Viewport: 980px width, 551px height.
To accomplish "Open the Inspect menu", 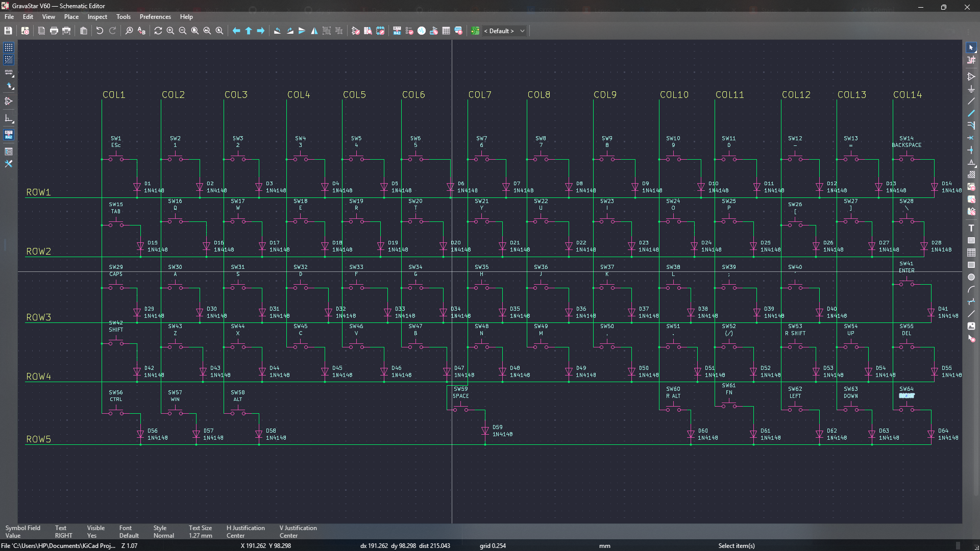I will pyautogui.click(x=97, y=17).
